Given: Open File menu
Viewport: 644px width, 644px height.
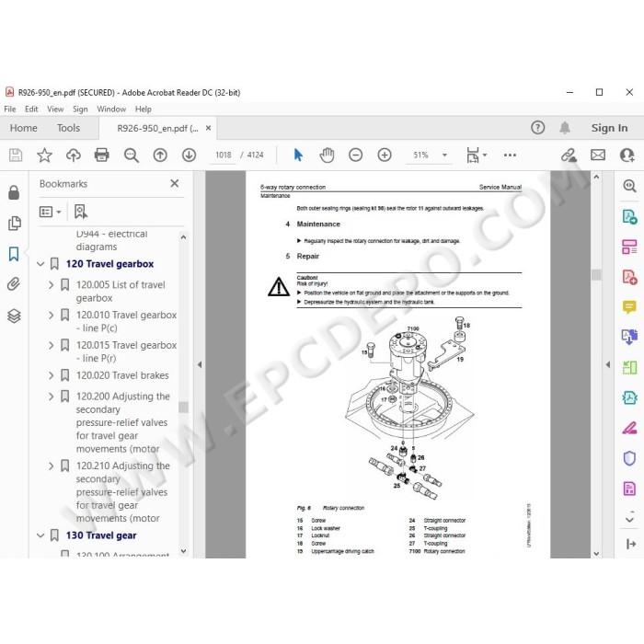Looking at the screenshot, I should [x=10, y=109].
